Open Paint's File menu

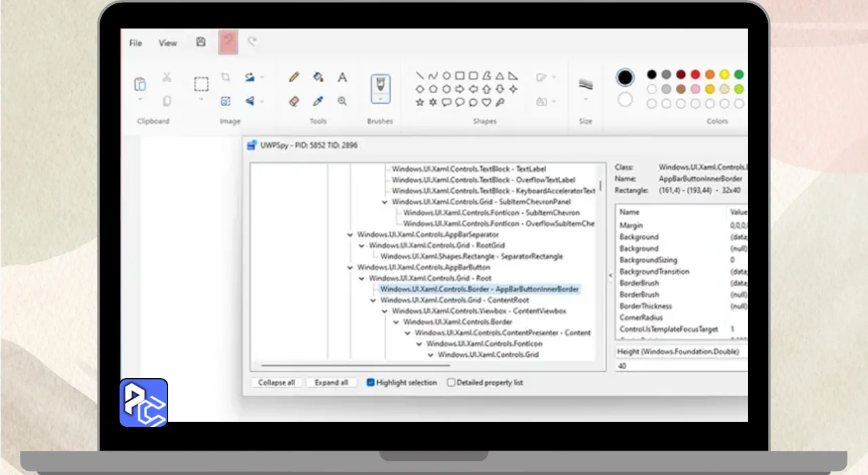136,43
